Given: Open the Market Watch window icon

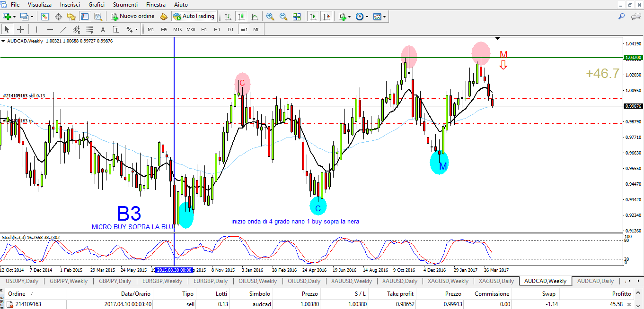Looking at the screenshot, I should tap(45, 17).
